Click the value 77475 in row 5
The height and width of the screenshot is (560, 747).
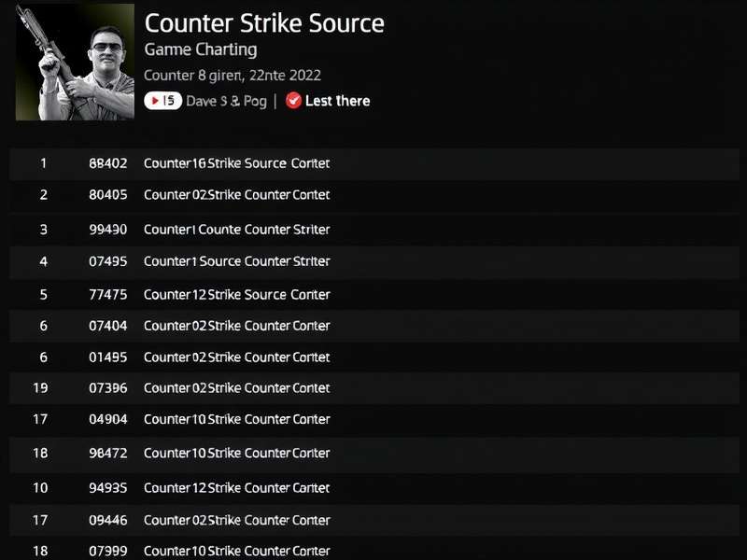coord(108,295)
